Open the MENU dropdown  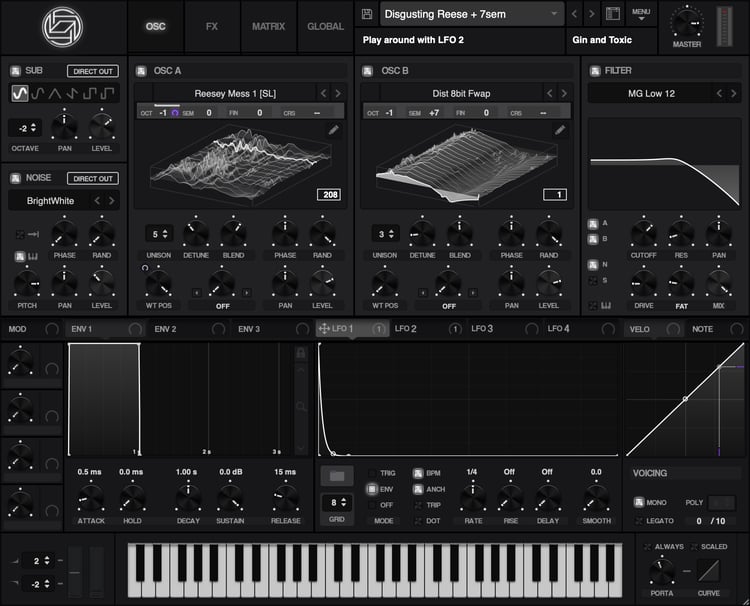click(x=641, y=14)
